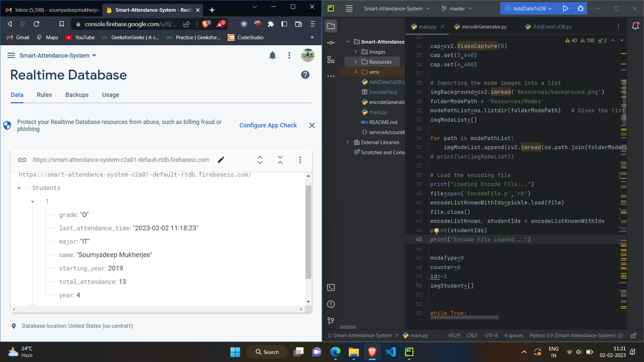Collapse student node 1
The image size is (644, 362).
(x=33, y=202)
